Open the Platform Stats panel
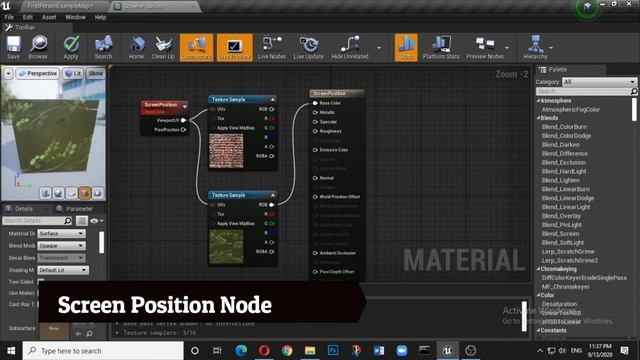This screenshot has width=640, height=360. [x=441, y=47]
